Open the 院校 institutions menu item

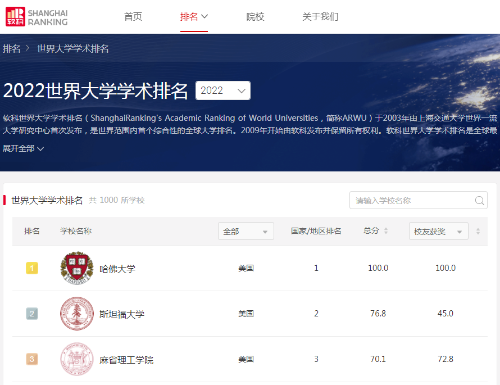pyautogui.click(x=255, y=16)
